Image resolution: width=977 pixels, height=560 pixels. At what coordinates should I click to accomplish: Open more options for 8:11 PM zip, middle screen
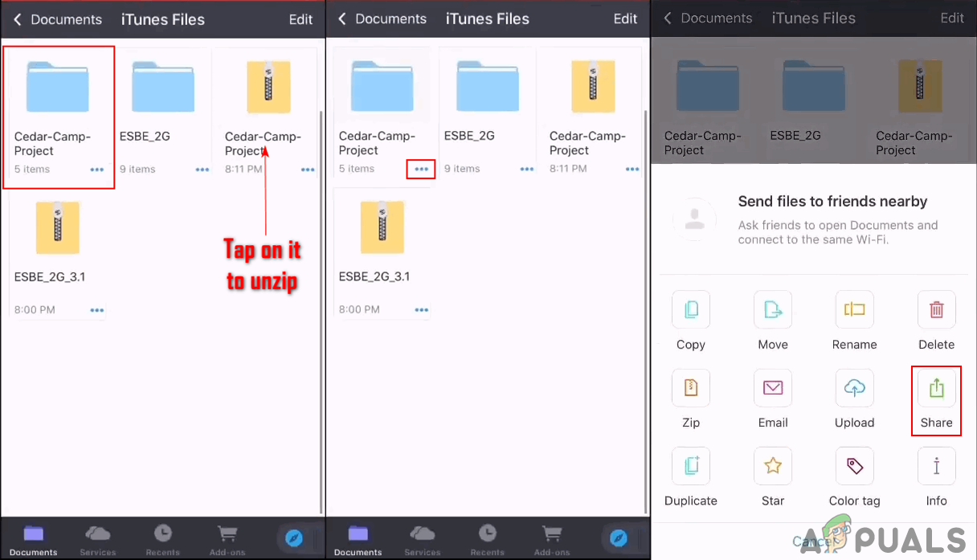632,170
